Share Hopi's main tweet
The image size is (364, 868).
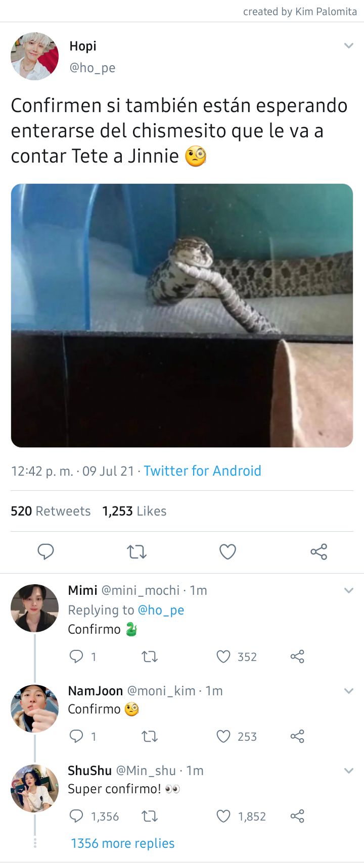coord(319,552)
